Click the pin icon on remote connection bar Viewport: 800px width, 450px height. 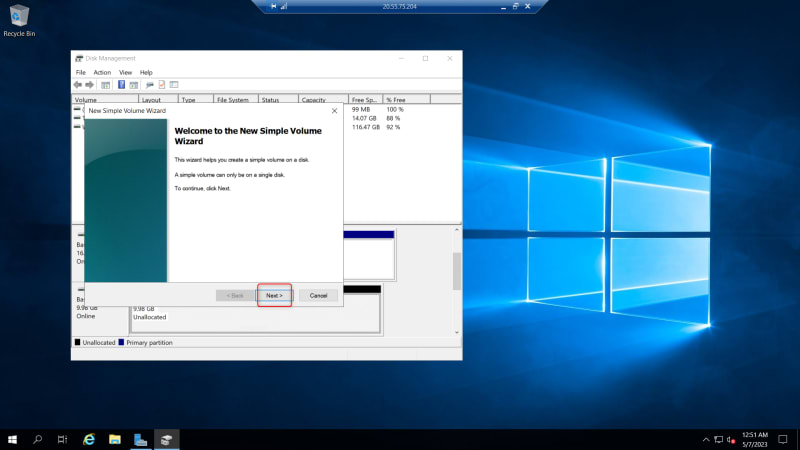click(273, 6)
